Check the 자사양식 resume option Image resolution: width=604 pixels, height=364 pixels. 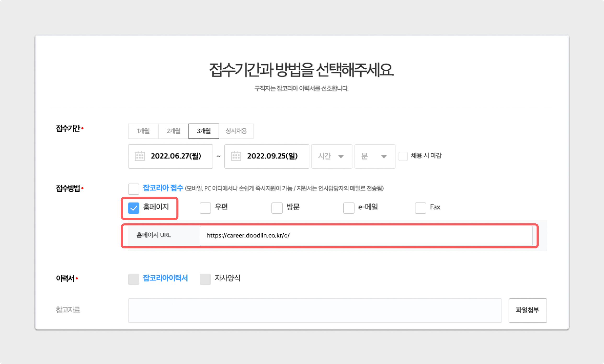point(205,279)
